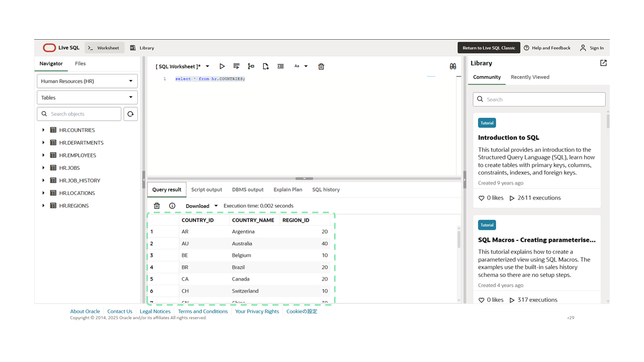The height and width of the screenshot is (362, 644).
Task: Click Return to Live SQL Classic button
Action: click(x=489, y=48)
